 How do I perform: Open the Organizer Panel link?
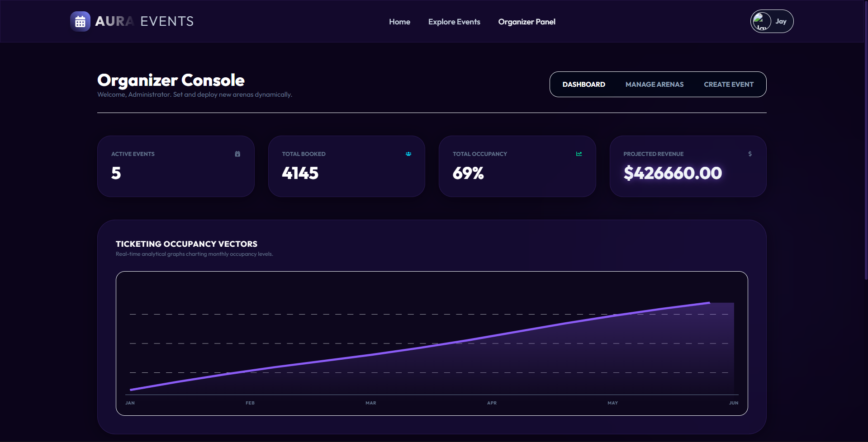(x=526, y=22)
